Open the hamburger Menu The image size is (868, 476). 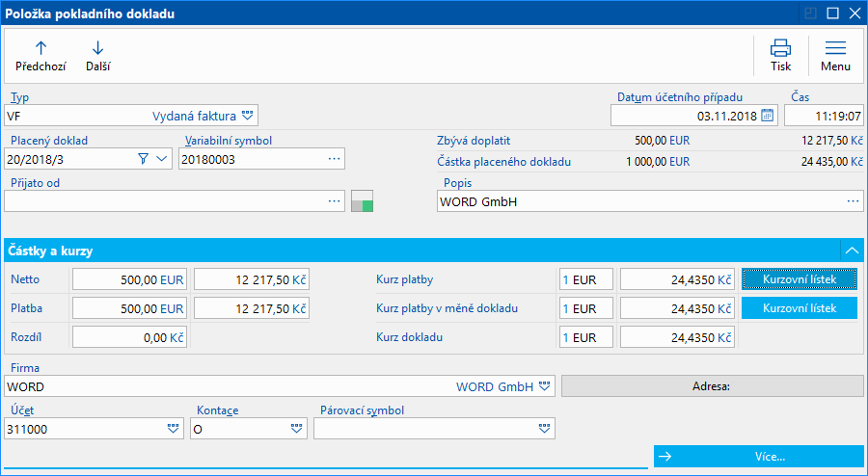pos(835,56)
